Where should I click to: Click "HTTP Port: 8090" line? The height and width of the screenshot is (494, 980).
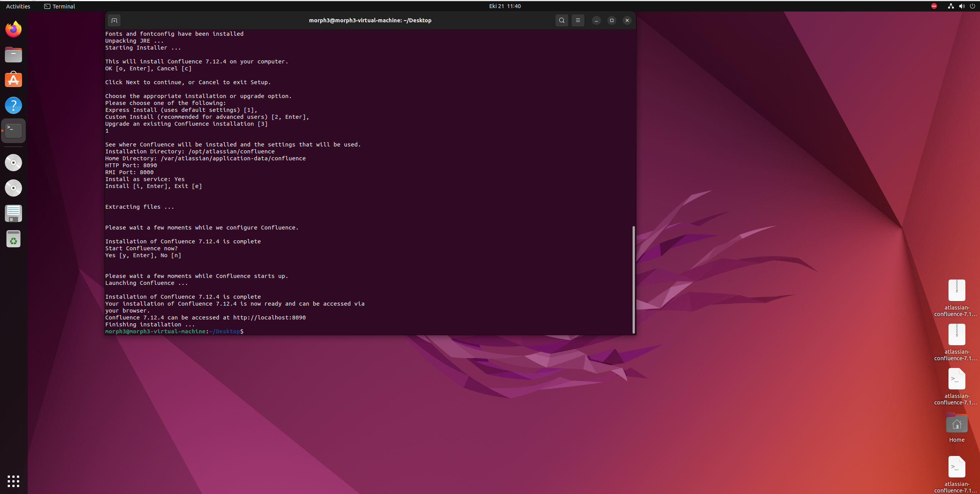pyautogui.click(x=131, y=165)
